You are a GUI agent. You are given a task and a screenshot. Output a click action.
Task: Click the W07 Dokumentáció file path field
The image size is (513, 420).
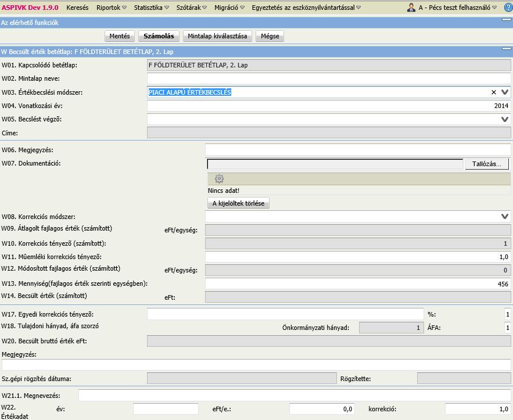click(335, 164)
